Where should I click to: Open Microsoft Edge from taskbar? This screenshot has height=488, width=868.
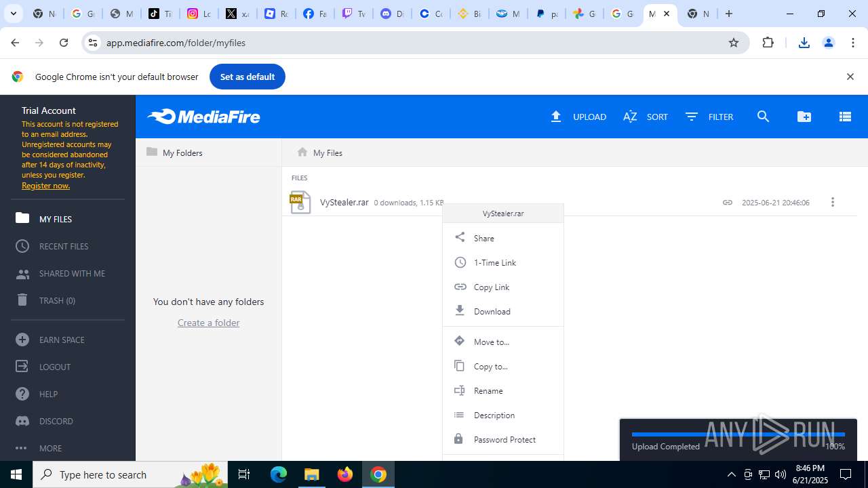pos(279,474)
